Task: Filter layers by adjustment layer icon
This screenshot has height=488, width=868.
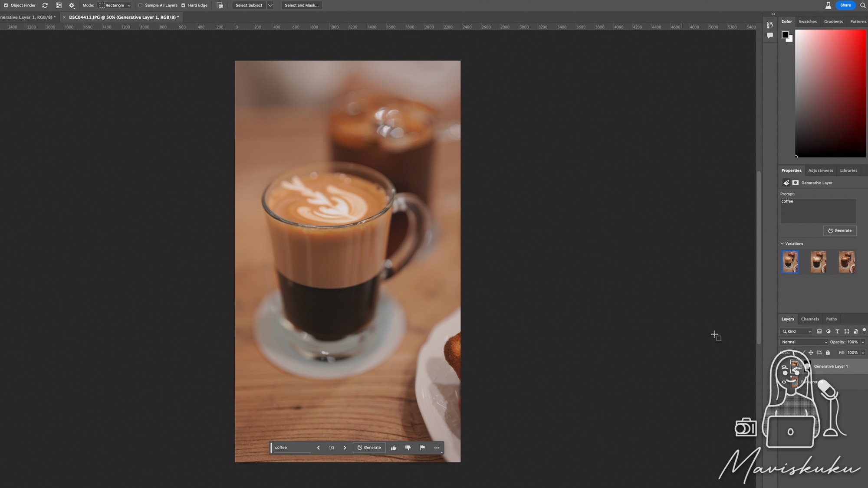Action: coord(829,331)
